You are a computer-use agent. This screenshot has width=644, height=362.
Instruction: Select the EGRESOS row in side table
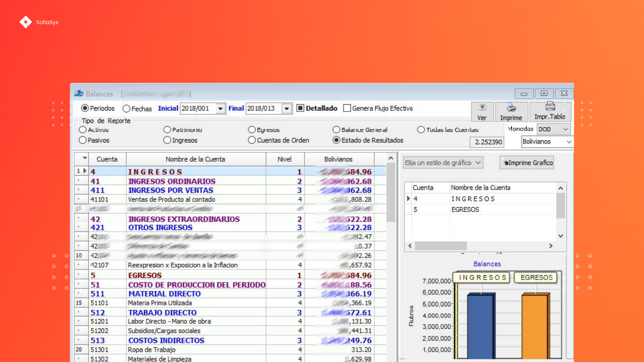tap(481, 209)
